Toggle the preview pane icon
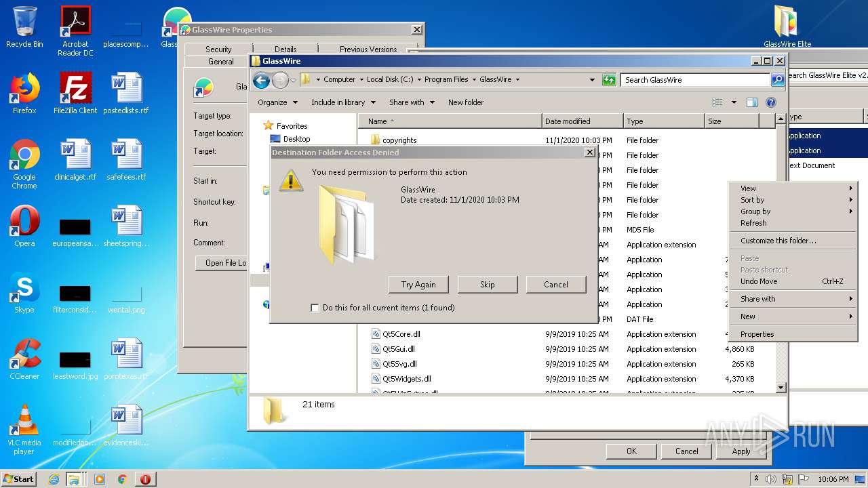868x488 pixels. point(751,102)
